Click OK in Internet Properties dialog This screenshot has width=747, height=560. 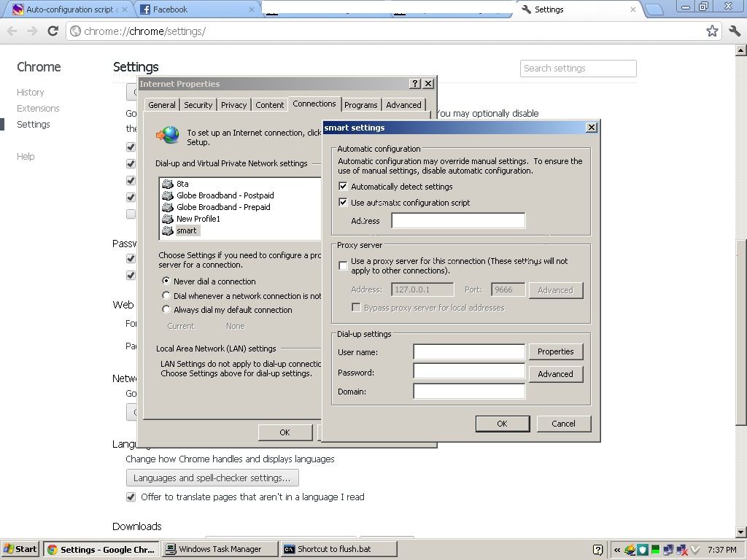coord(285,432)
